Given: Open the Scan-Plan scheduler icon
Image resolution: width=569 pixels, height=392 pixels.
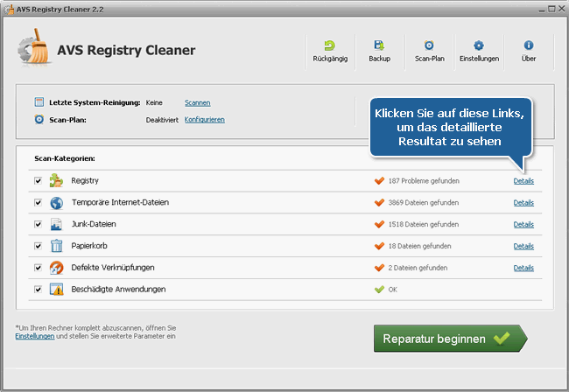Looking at the screenshot, I should tap(429, 45).
